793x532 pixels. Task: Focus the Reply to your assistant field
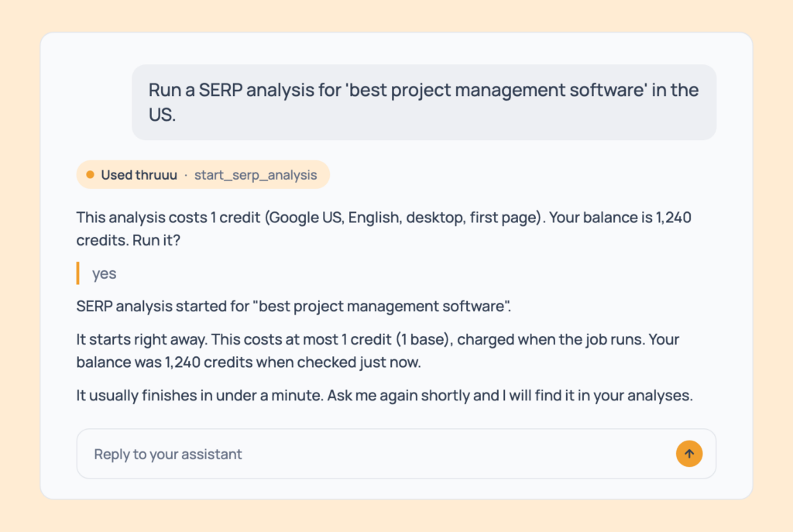pos(396,454)
